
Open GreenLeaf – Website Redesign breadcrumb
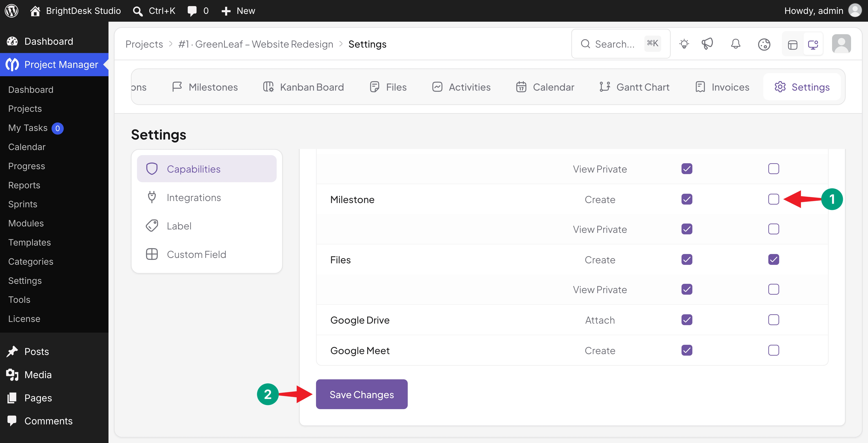point(256,44)
